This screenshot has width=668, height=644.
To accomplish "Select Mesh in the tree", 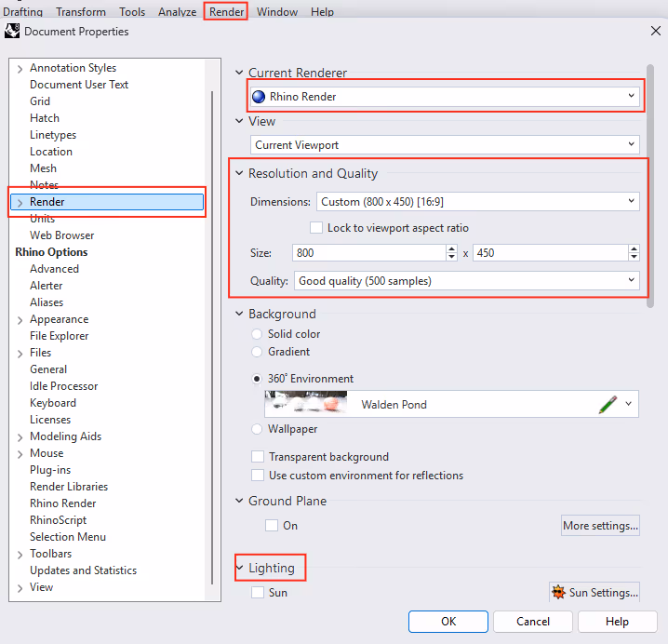I will coord(43,168).
